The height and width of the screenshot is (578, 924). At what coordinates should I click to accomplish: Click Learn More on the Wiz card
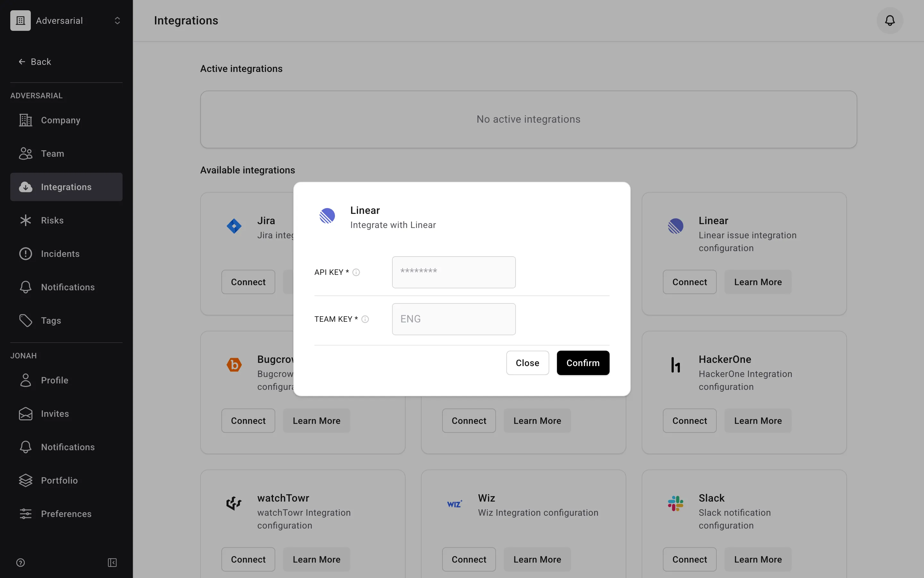(x=537, y=560)
